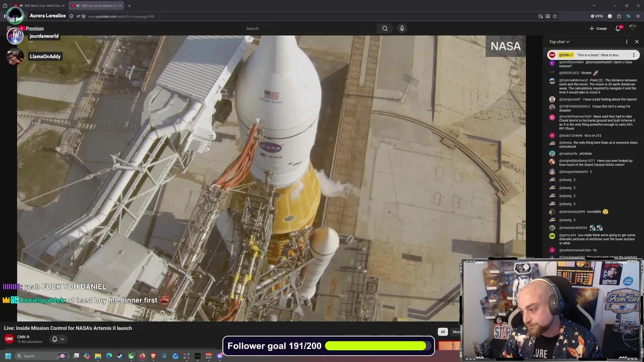Open Discord from the taskbar
This screenshot has width=644, height=362.
coord(220,356)
